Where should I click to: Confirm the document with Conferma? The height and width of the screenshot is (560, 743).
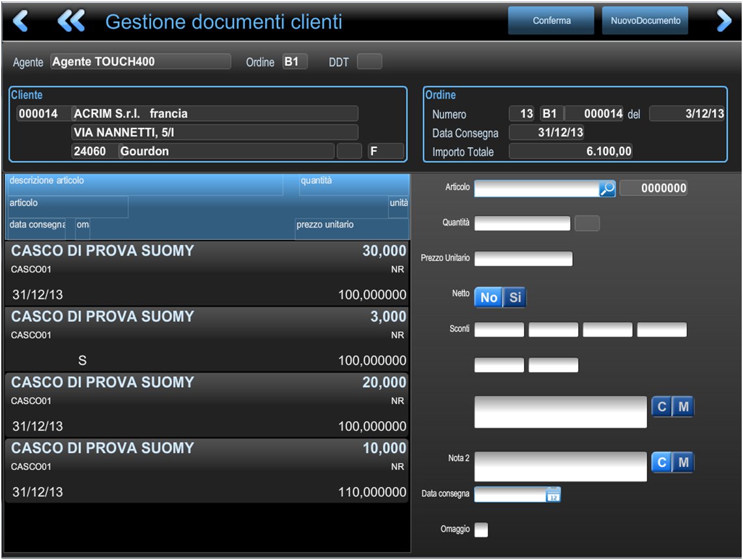(x=551, y=20)
